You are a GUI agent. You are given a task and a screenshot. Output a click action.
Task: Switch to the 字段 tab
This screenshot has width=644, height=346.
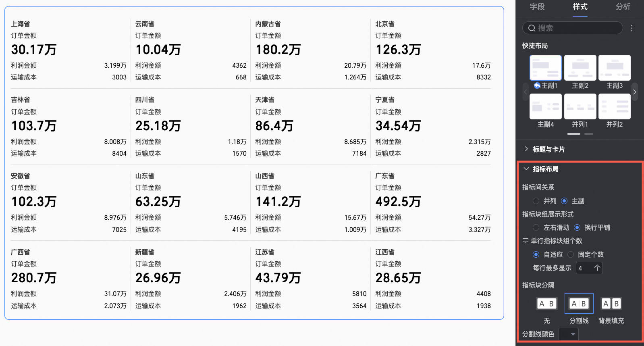coord(537,7)
